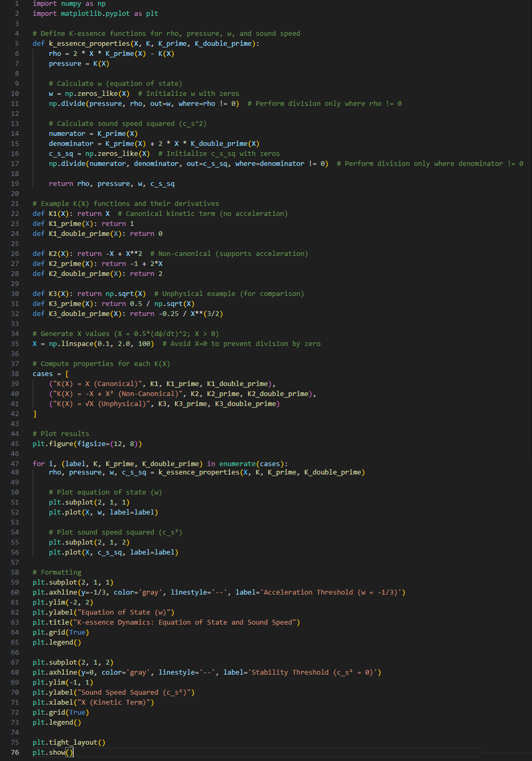Click line number 21 in the gutter
Viewport: 532px width, 761px height.
click(15, 203)
